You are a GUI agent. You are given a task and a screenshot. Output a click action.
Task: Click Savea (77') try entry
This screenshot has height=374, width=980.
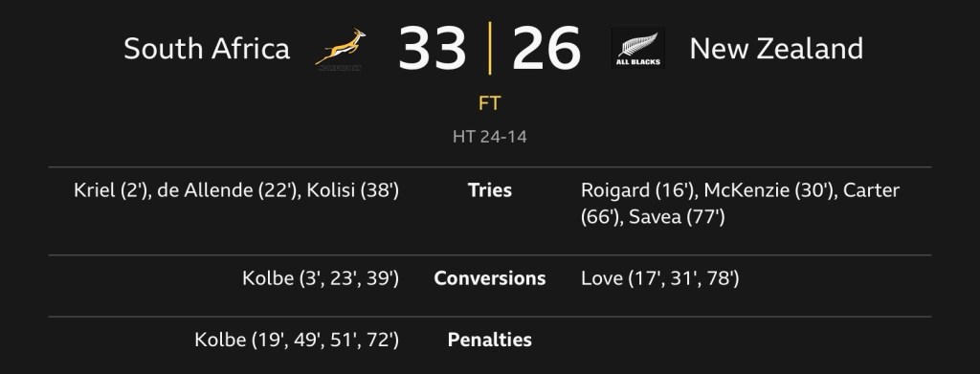(677, 217)
